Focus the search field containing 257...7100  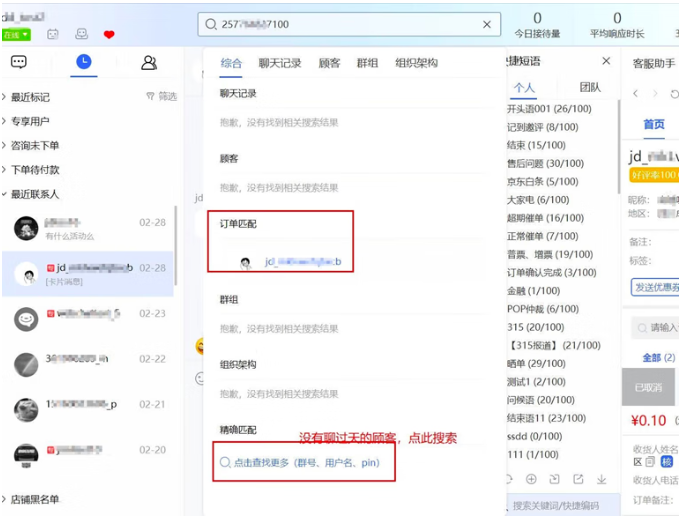(x=349, y=24)
